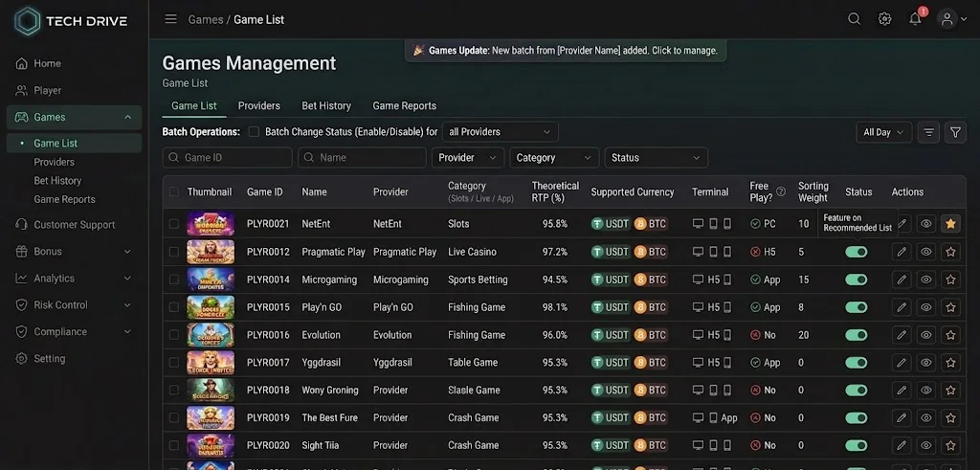Screen dimensions: 980x470
Task: Open the all Providers dropdown
Action: (x=500, y=132)
